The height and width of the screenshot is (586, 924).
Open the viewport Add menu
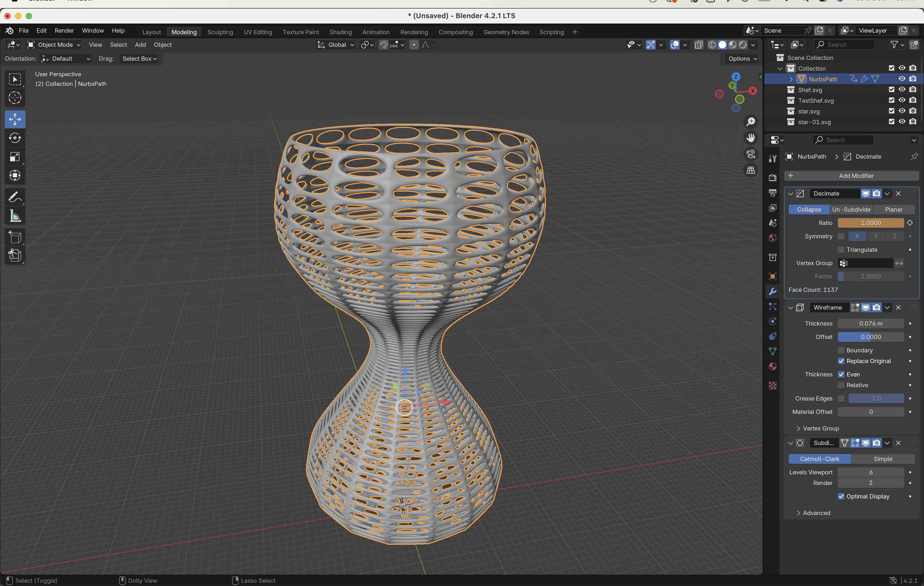[x=140, y=45]
